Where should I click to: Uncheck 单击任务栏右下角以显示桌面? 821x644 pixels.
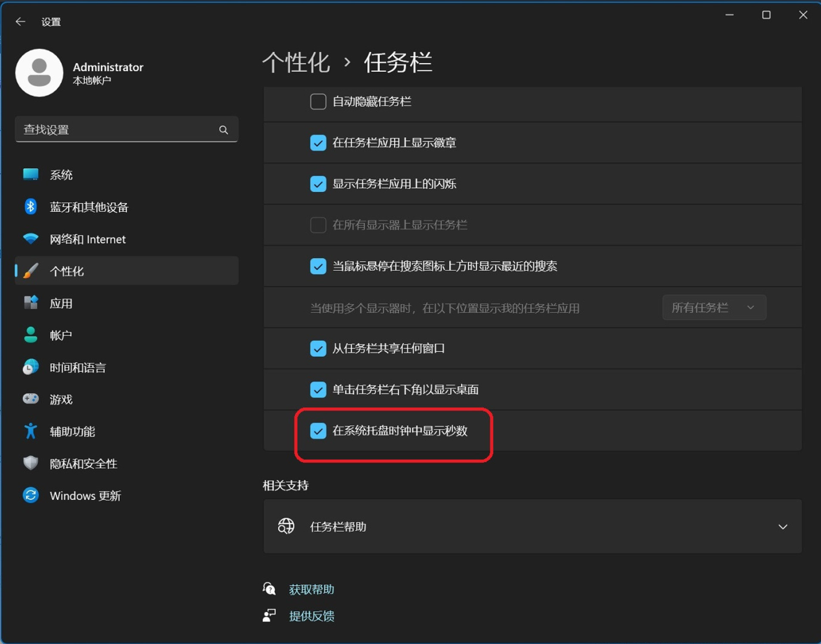coord(318,390)
